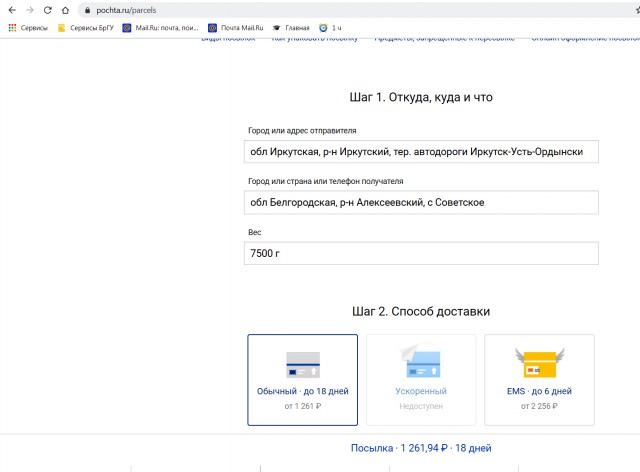
Task: Click the от 1 261 ₽ price text
Action: click(303, 406)
